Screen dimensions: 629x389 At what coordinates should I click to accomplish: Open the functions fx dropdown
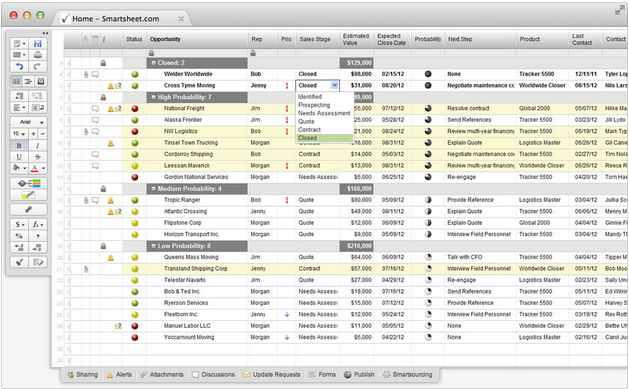pyautogui.click(x=38, y=225)
